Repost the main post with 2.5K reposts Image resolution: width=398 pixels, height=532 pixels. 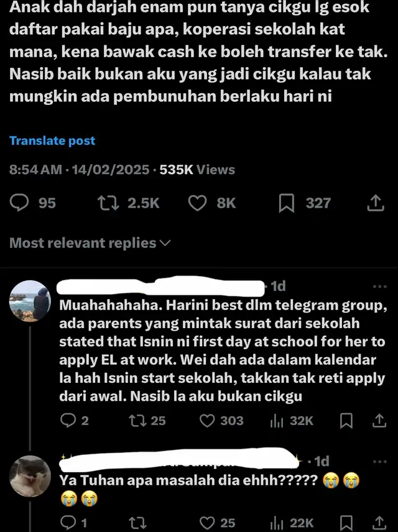(128, 203)
